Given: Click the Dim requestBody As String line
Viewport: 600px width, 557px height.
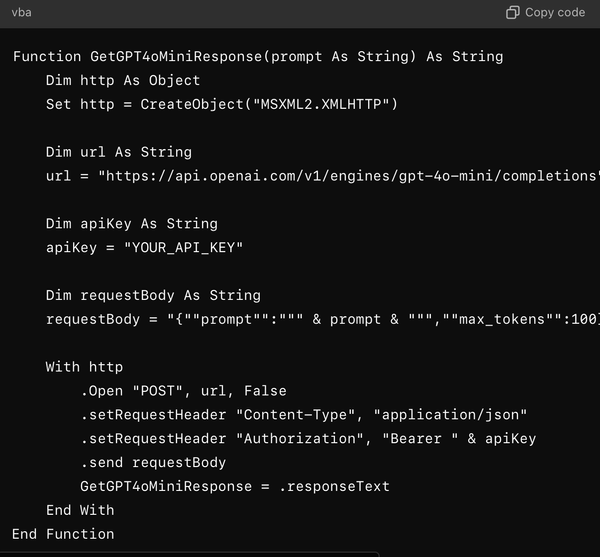Looking at the screenshot, I should click(153, 295).
